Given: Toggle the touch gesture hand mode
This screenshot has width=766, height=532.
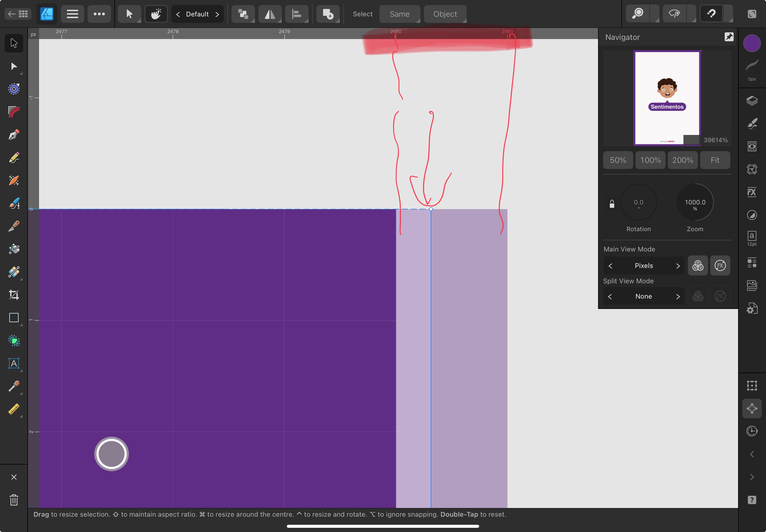Looking at the screenshot, I should tap(156, 14).
